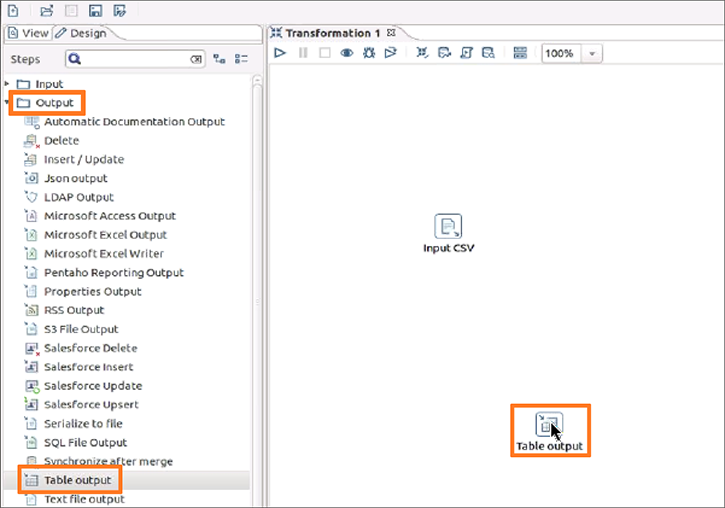This screenshot has width=725, height=508.
Task: Click the Save As icon in top toolbar
Action: [119, 10]
